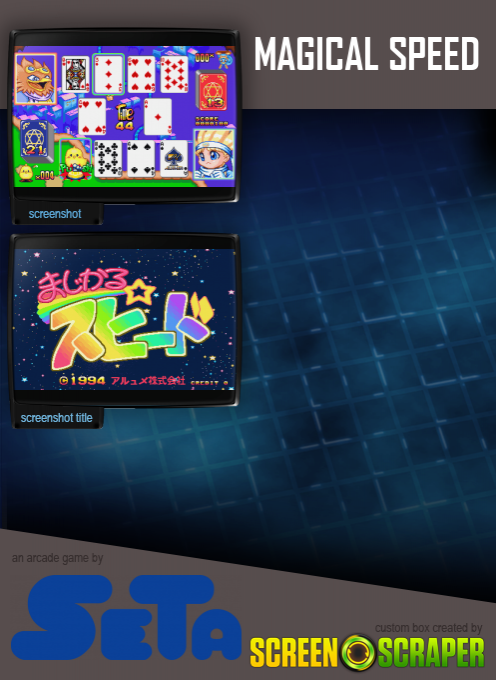The width and height of the screenshot is (496, 680).
Task: Select the hearts card in the top row
Action: click(141, 74)
